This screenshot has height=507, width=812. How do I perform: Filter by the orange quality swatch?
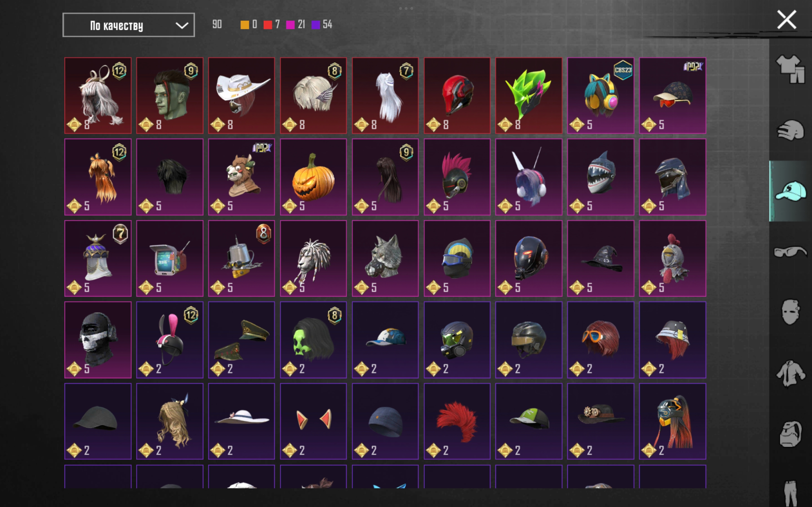[x=245, y=25]
